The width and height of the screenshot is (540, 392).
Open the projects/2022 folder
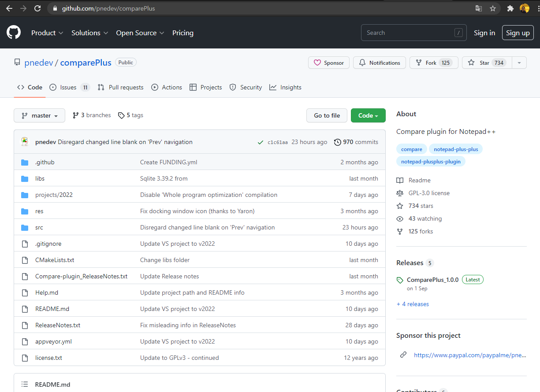[54, 195]
